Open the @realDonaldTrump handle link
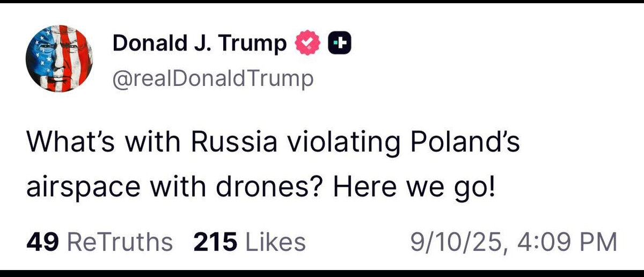644x277 pixels. coord(213,78)
